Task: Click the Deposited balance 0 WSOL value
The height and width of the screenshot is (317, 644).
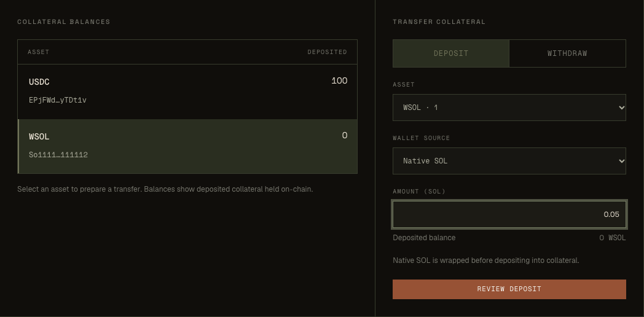Action: pyautogui.click(x=613, y=238)
